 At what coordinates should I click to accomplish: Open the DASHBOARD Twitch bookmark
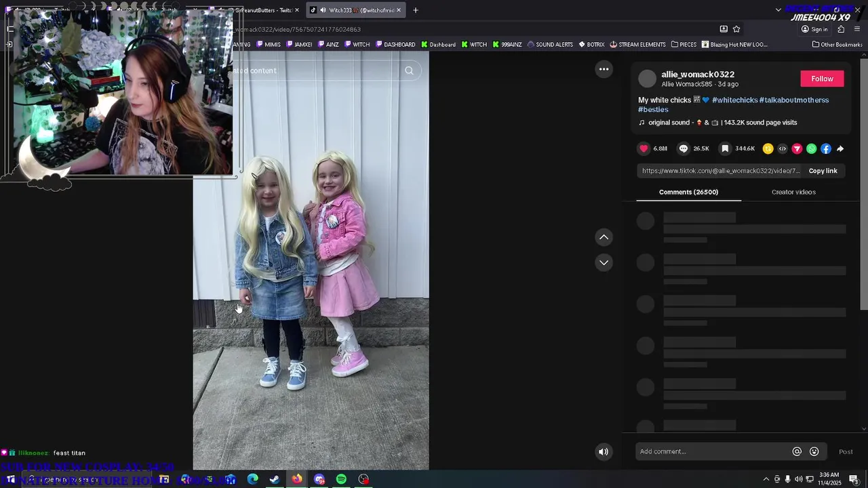tap(395, 45)
